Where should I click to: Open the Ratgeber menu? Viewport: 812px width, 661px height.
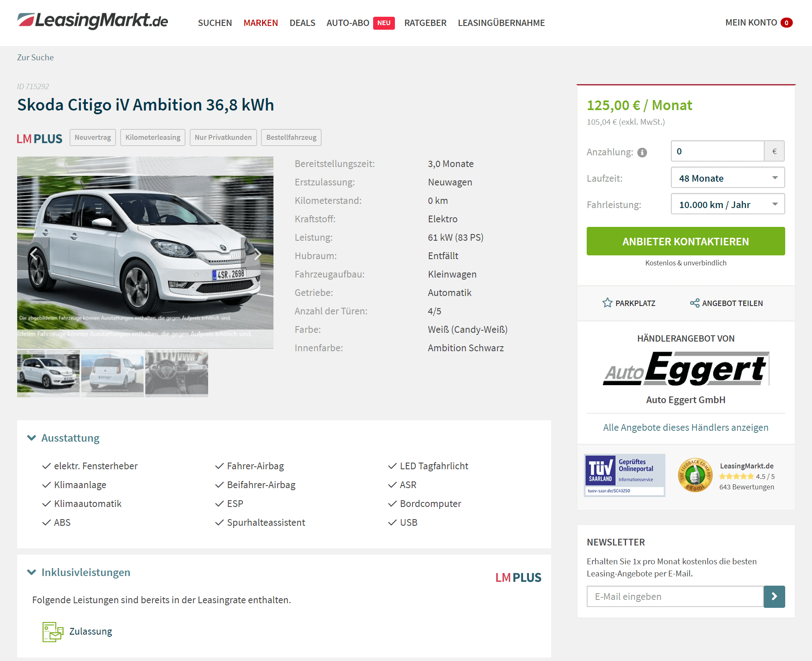click(x=425, y=23)
